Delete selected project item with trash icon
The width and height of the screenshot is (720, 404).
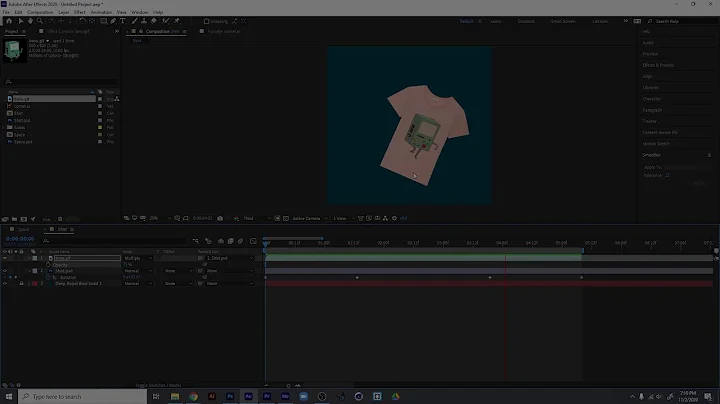60,219
